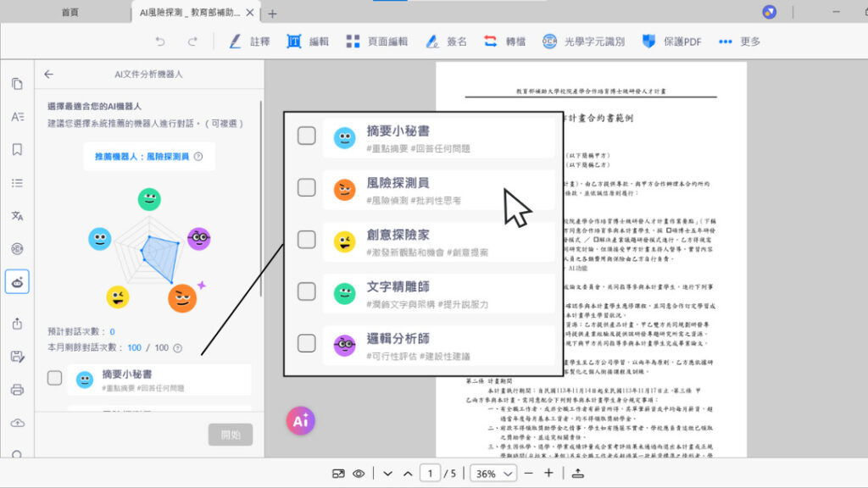This screenshot has width=868, height=488.
Task: Open the AI robot icon in left sidebar
Action: (17, 280)
